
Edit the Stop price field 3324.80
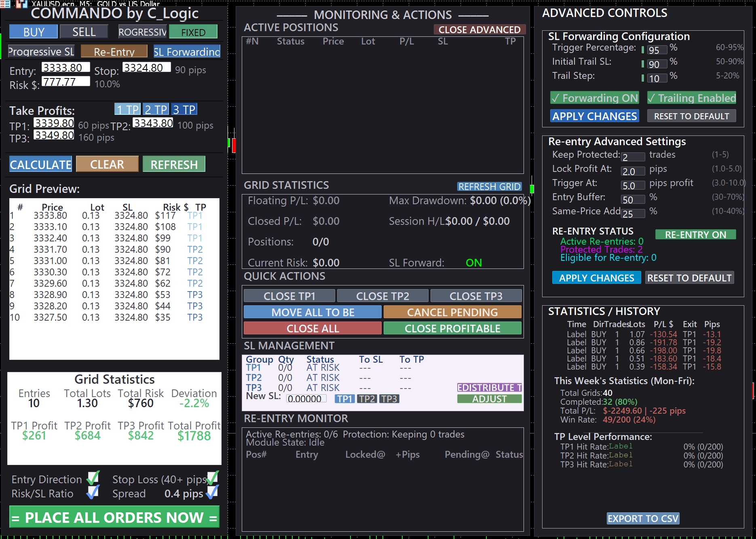[147, 68]
